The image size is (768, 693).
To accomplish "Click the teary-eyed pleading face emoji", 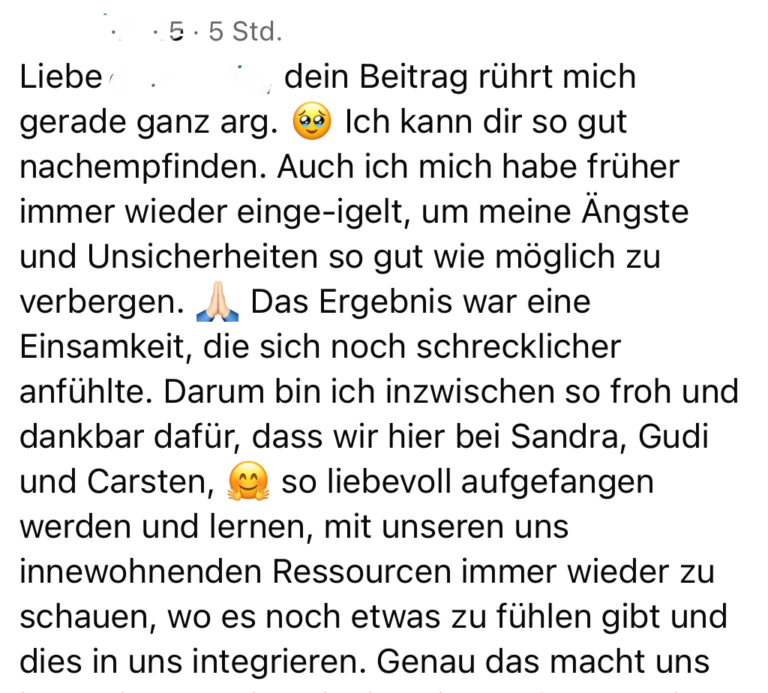I will (x=310, y=123).
